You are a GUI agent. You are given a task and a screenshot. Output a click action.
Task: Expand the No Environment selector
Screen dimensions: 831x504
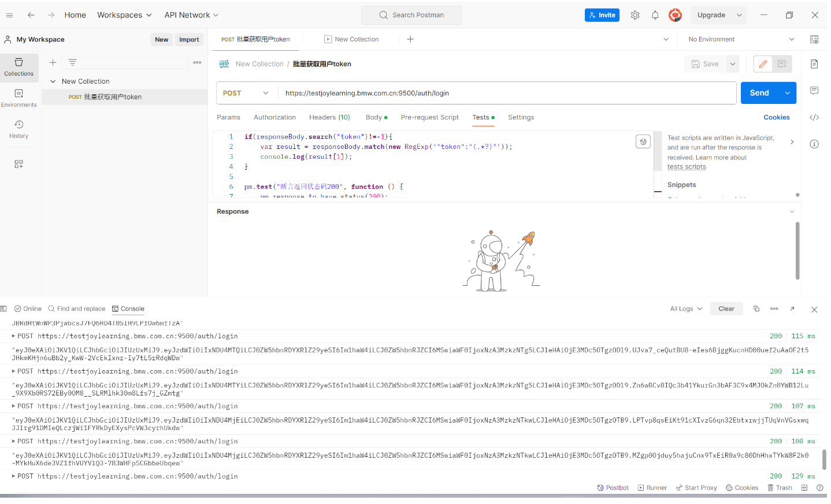click(741, 39)
